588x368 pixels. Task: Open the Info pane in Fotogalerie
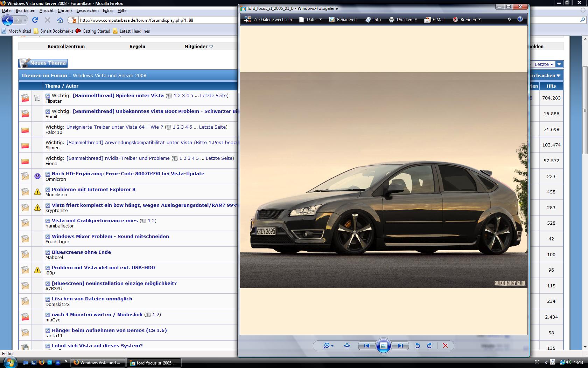coord(373,20)
